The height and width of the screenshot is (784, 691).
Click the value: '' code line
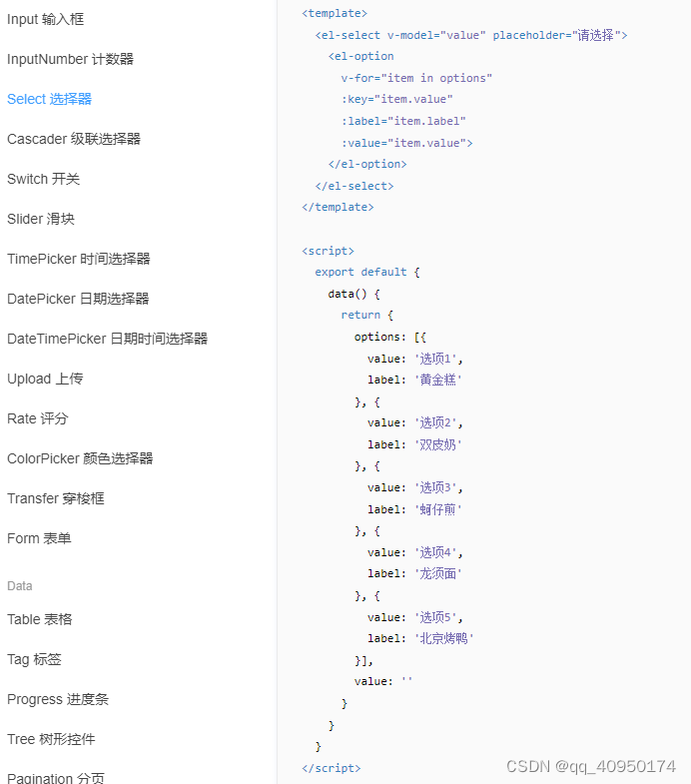click(383, 682)
